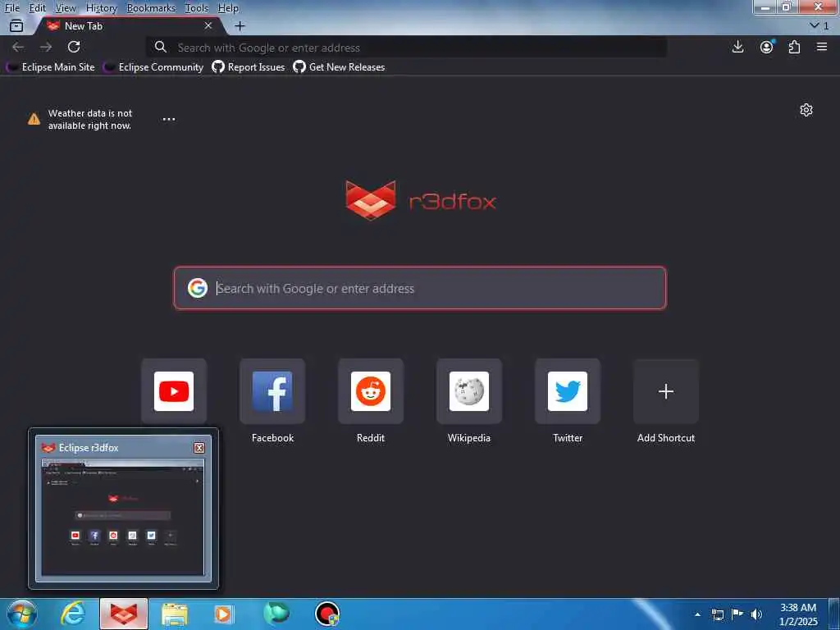Open the account profile icon

(x=767, y=47)
